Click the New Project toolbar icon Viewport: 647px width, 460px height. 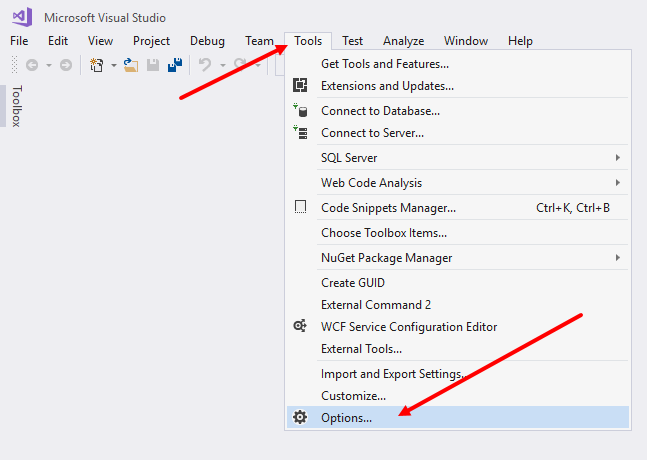pos(97,65)
